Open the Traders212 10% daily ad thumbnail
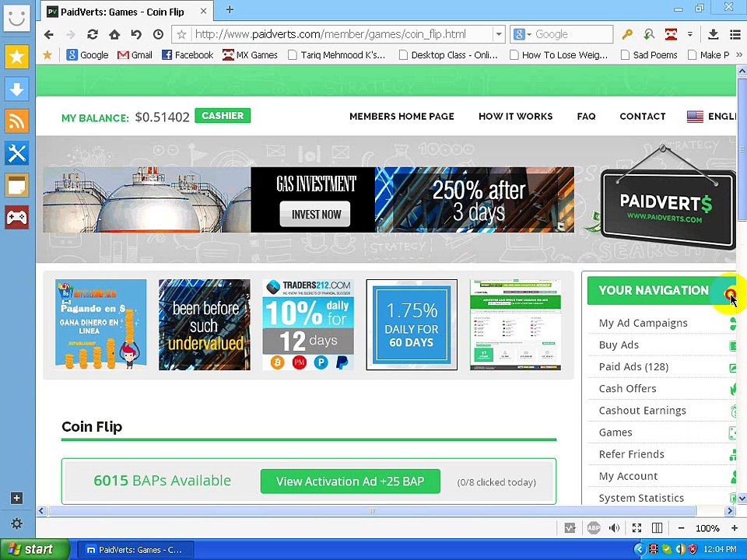 [308, 325]
